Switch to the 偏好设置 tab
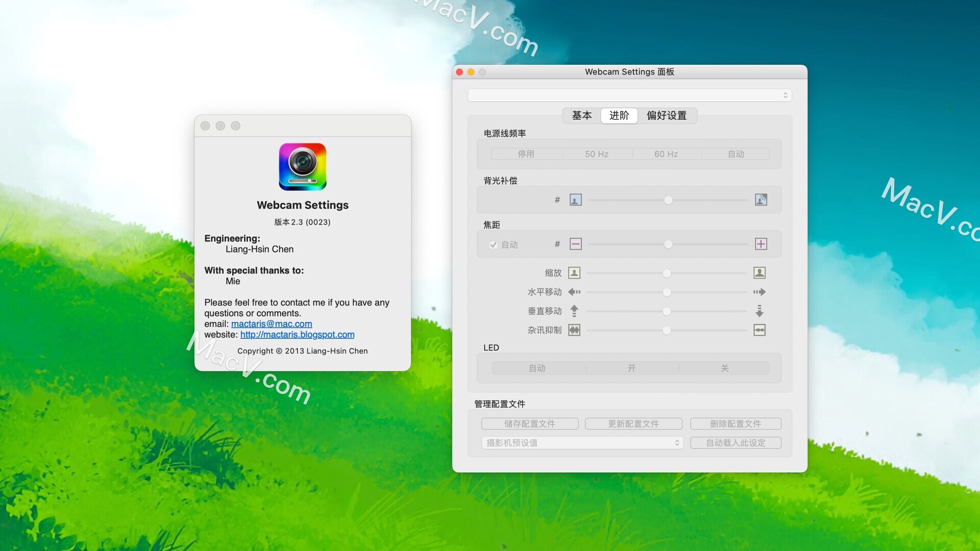980x551 pixels. point(667,116)
